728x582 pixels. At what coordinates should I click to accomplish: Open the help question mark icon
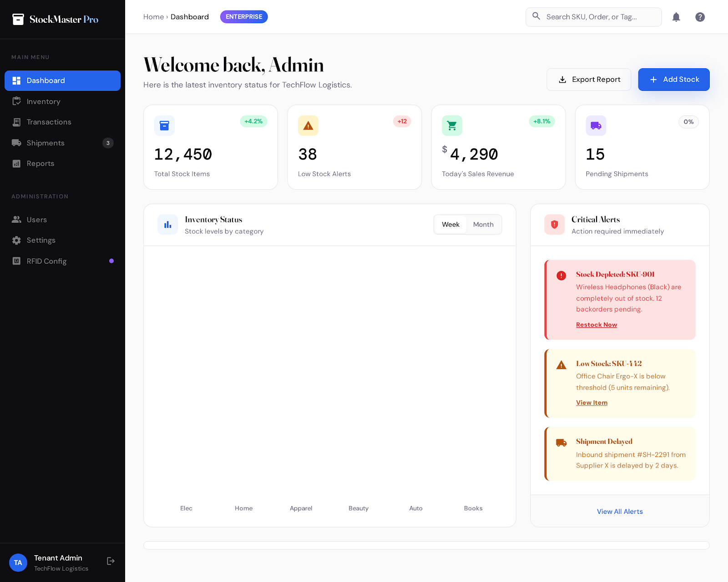coord(700,17)
